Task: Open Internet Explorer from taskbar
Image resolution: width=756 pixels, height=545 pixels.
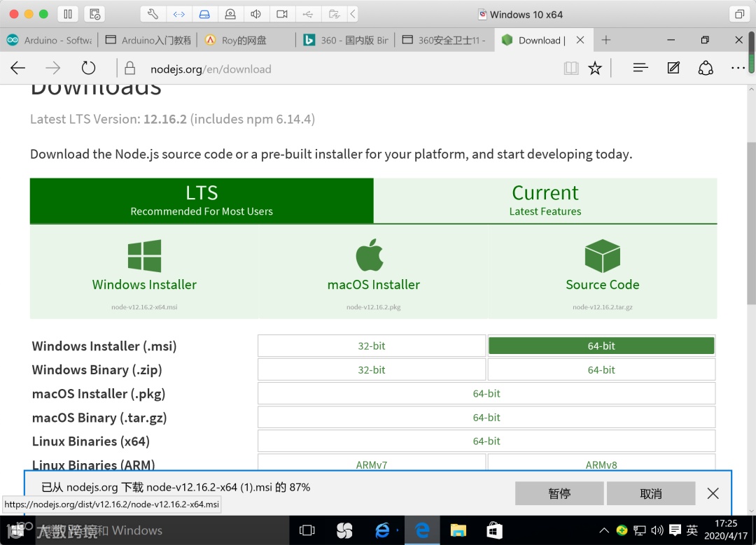Action: click(382, 530)
